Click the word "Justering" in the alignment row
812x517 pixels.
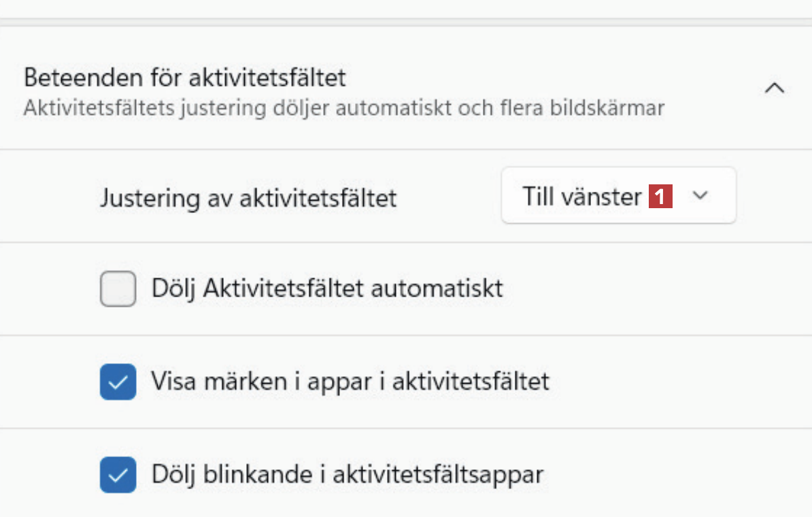pos(146,199)
